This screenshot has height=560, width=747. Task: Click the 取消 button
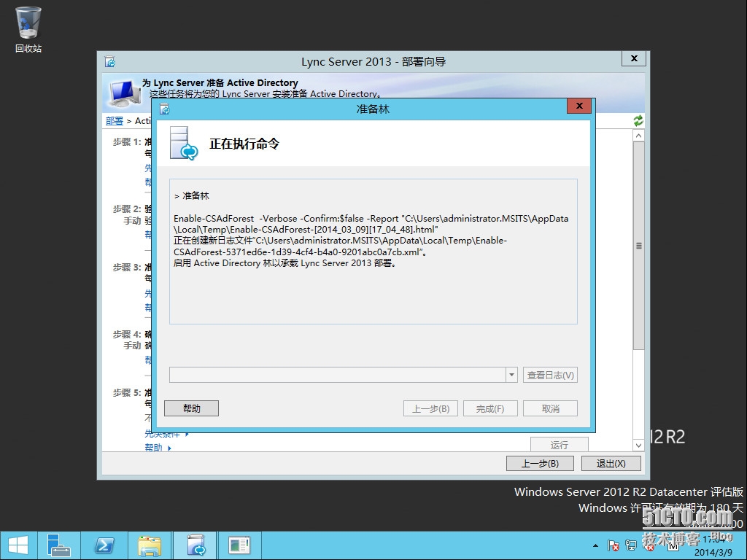[550, 408]
